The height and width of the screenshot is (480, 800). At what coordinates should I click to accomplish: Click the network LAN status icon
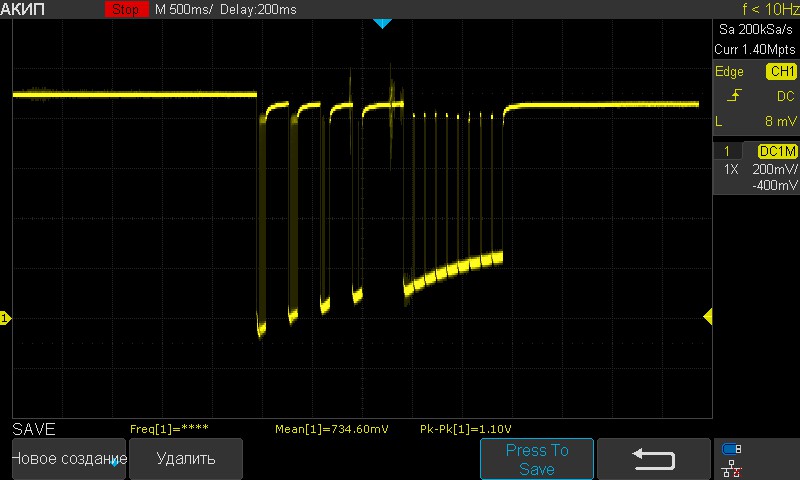pyautogui.click(x=731, y=468)
